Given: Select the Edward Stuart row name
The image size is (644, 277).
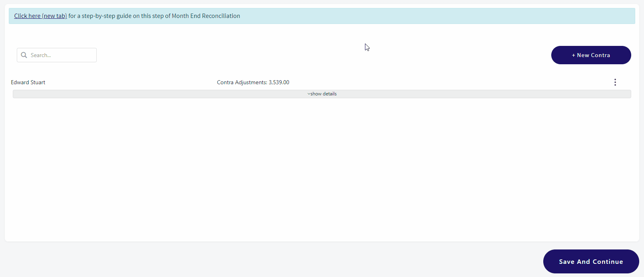Looking at the screenshot, I should pyautogui.click(x=28, y=82).
